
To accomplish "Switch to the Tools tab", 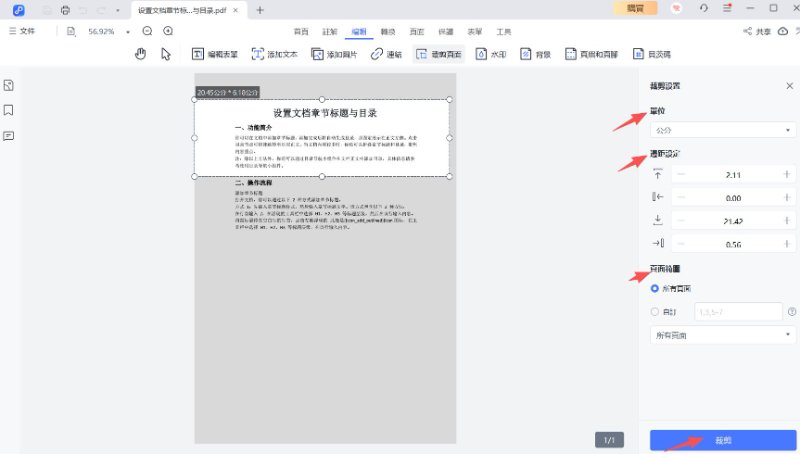I will [x=504, y=32].
